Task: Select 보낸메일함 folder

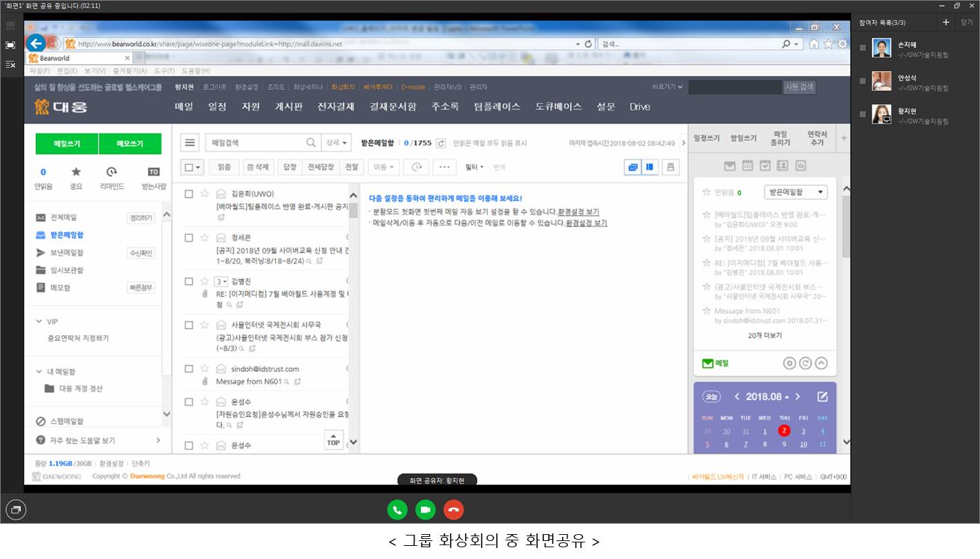Action: 67,253
